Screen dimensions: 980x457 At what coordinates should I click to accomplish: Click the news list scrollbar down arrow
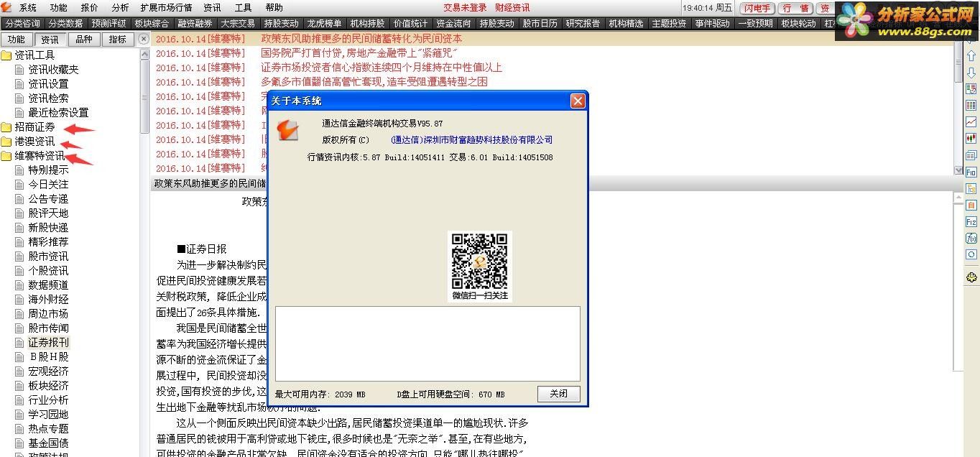(958, 170)
